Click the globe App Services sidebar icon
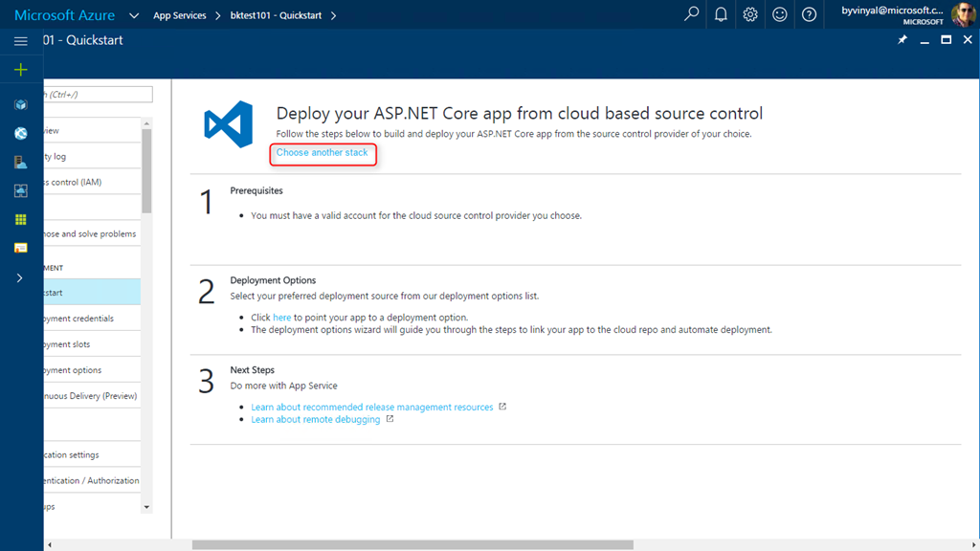 [20, 133]
